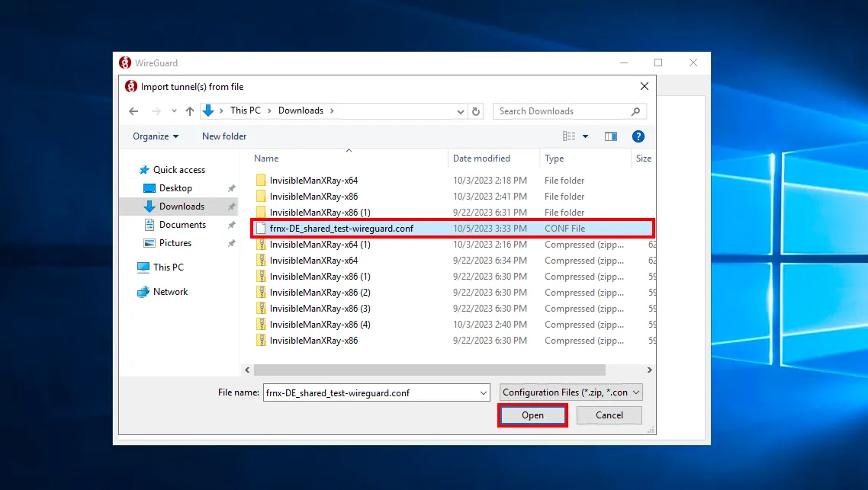The height and width of the screenshot is (490, 868).
Task: Click the pin icon next to Pictures
Action: click(x=231, y=243)
